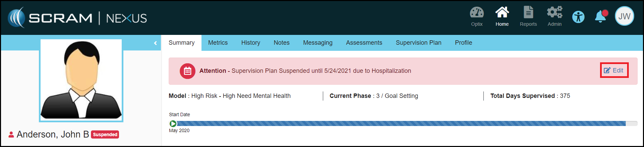Image resolution: width=644 pixels, height=147 pixels.
Task: Open the Reports icon
Action: pyautogui.click(x=528, y=16)
